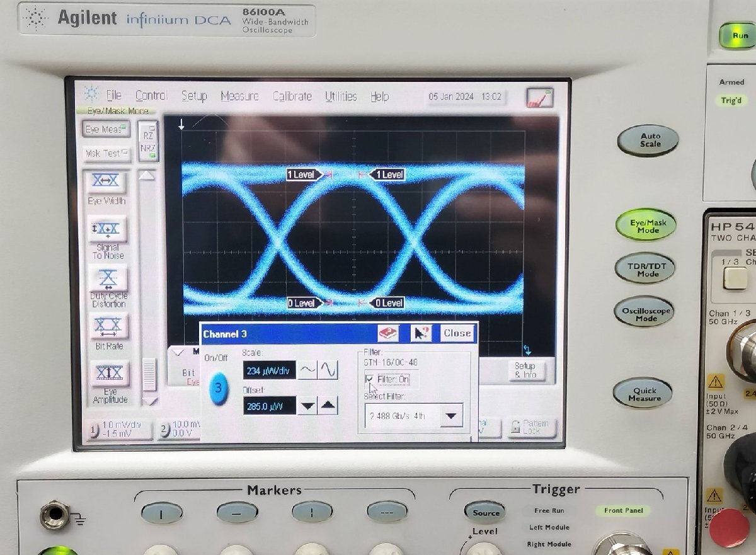Click the Scale field 234 µW/div
756x555 pixels.
[269, 370]
